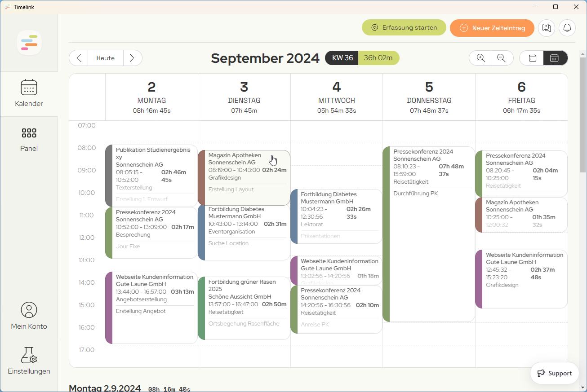
Task: Click Suche Location note text
Action: tap(228, 243)
